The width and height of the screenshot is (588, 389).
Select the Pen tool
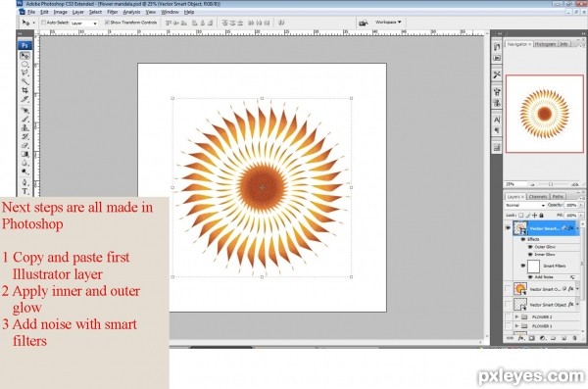click(24, 182)
